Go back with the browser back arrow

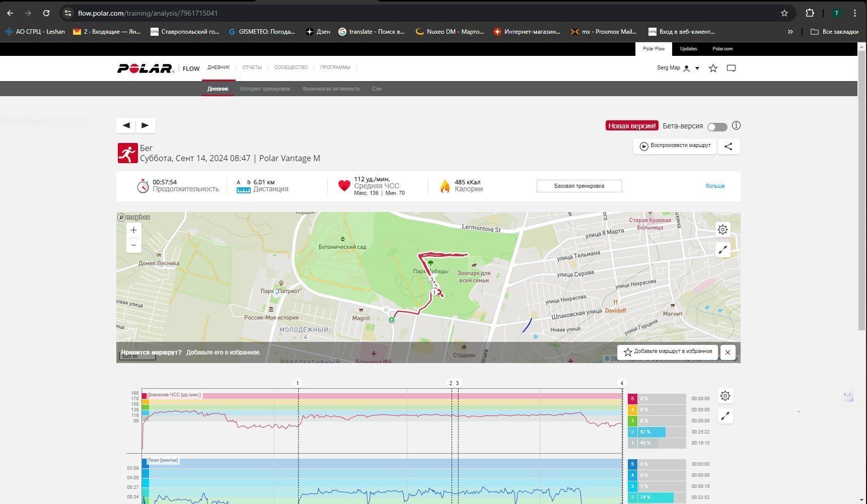tap(10, 13)
